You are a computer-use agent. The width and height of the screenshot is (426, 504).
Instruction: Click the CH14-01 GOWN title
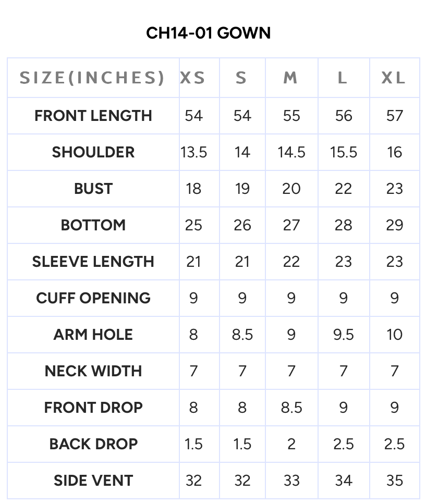(x=209, y=33)
